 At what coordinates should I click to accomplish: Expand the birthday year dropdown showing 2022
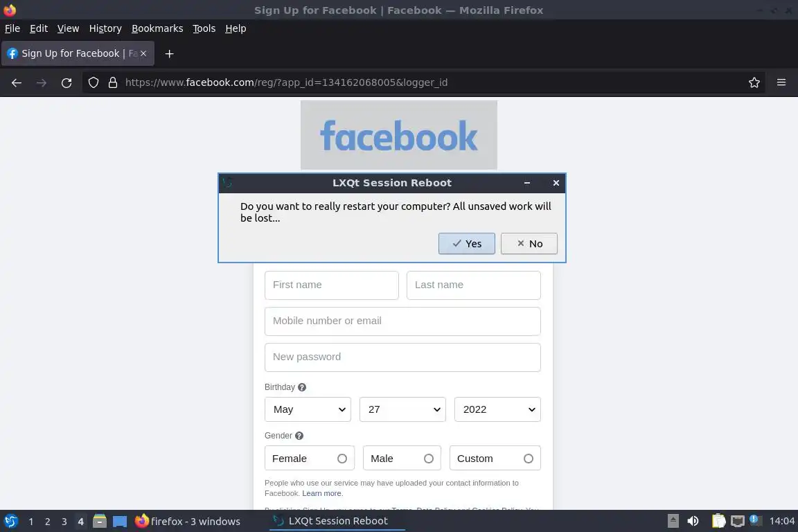click(x=497, y=409)
